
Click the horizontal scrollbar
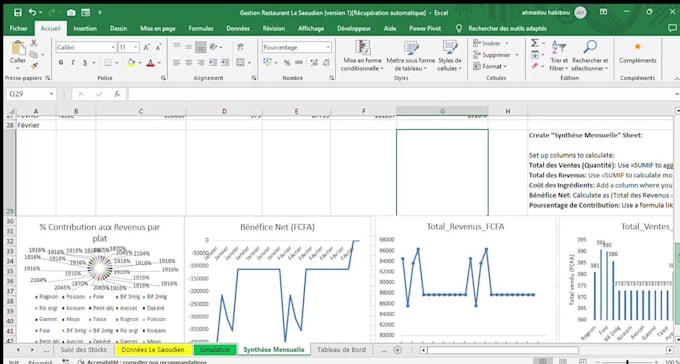point(503,350)
